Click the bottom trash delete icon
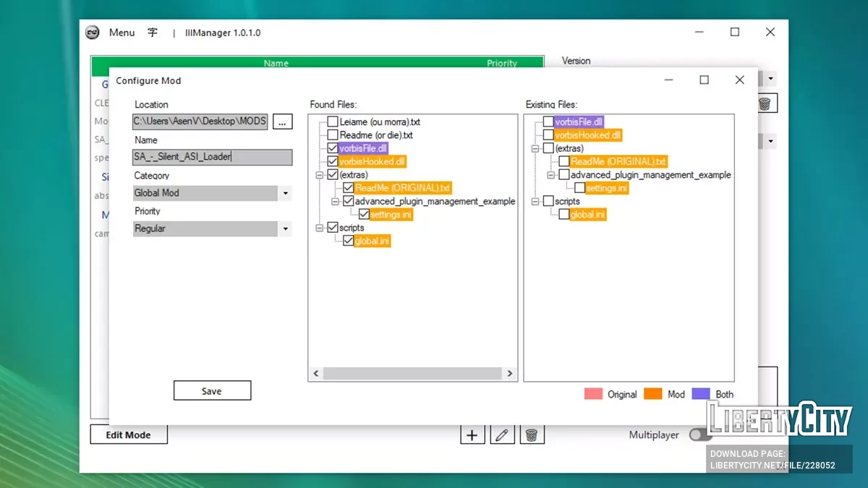Viewport: 868px width, 488px height. point(532,435)
